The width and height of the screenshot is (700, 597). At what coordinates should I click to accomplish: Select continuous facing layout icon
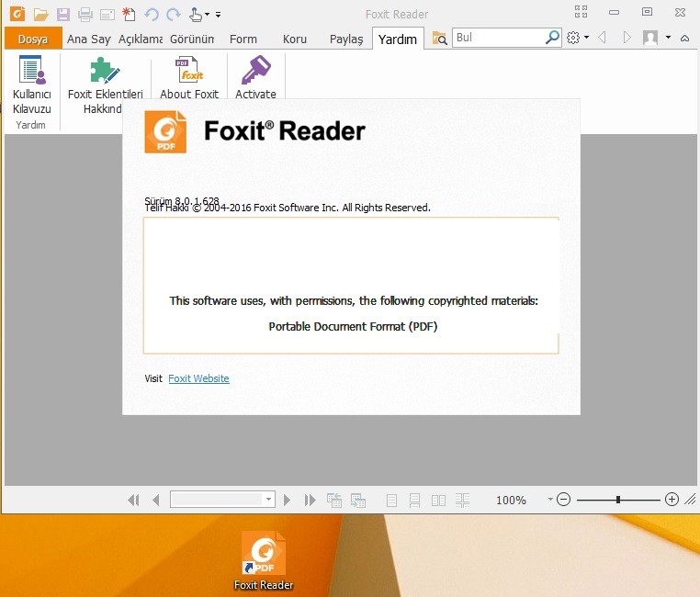(462, 501)
